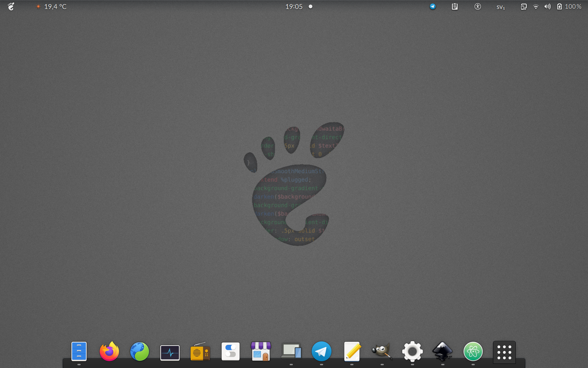This screenshot has width=588, height=368.
Task: Open Activities via GNOME foot icon
Action: pyautogui.click(x=11, y=7)
